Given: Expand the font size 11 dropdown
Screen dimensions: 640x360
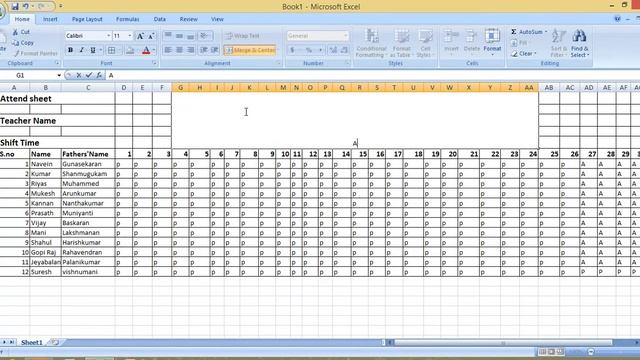Looking at the screenshot, I should click(x=130, y=36).
